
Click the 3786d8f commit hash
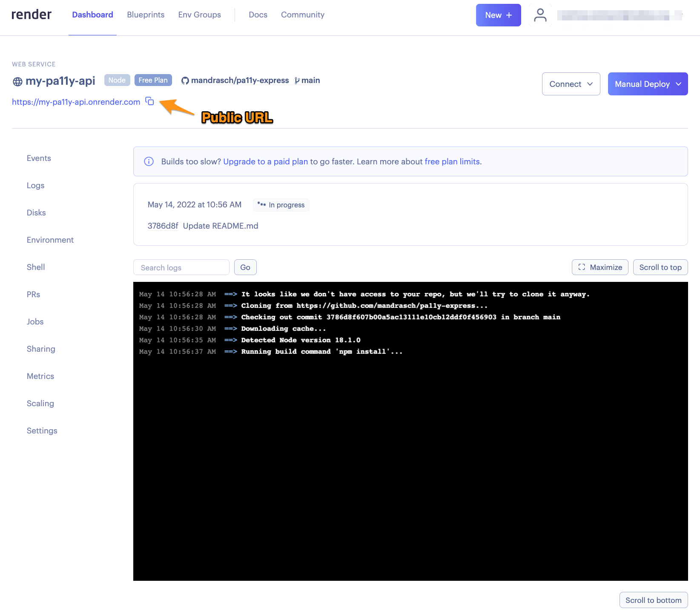pos(163,226)
